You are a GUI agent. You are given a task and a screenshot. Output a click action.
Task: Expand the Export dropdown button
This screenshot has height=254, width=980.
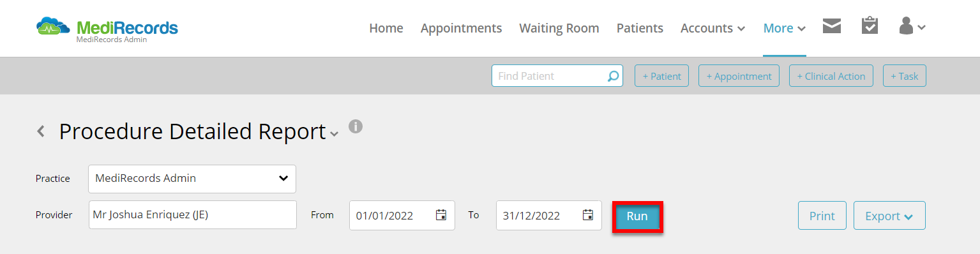889,216
